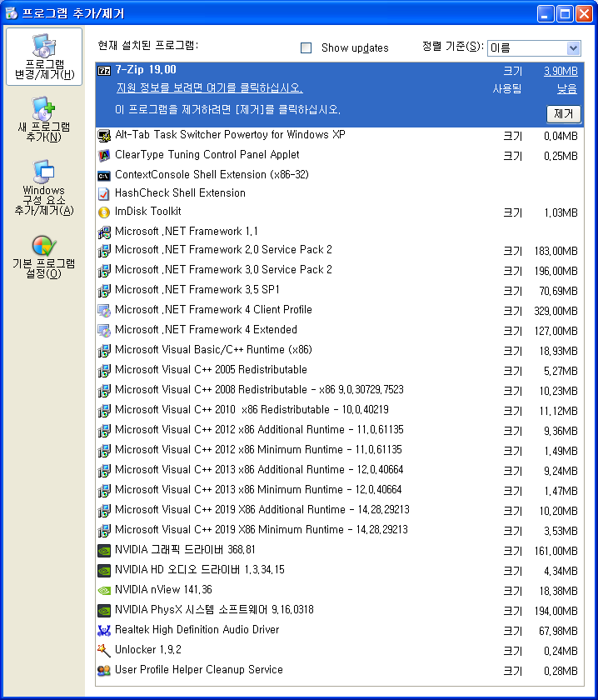Click the .NET Framework 3.5 SP1 icon
Image resolution: width=598 pixels, height=700 pixels.
(104, 291)
